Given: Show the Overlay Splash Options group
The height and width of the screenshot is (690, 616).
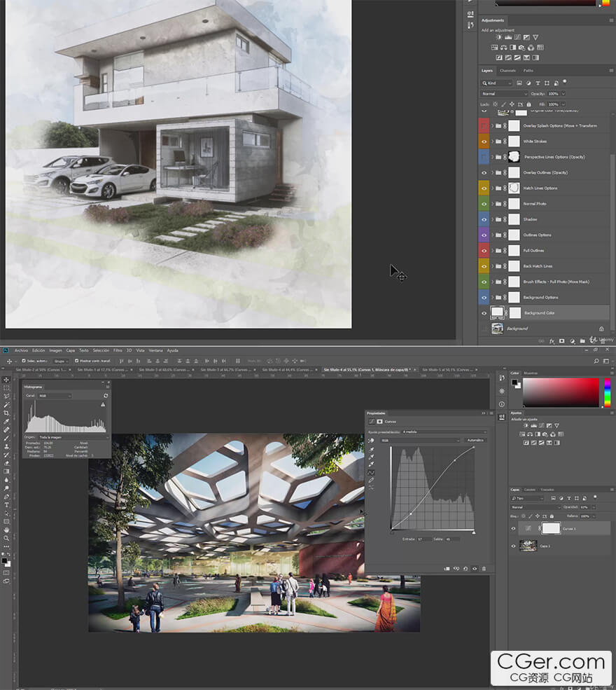Looking at the screenshot, I should coord(484,126).
